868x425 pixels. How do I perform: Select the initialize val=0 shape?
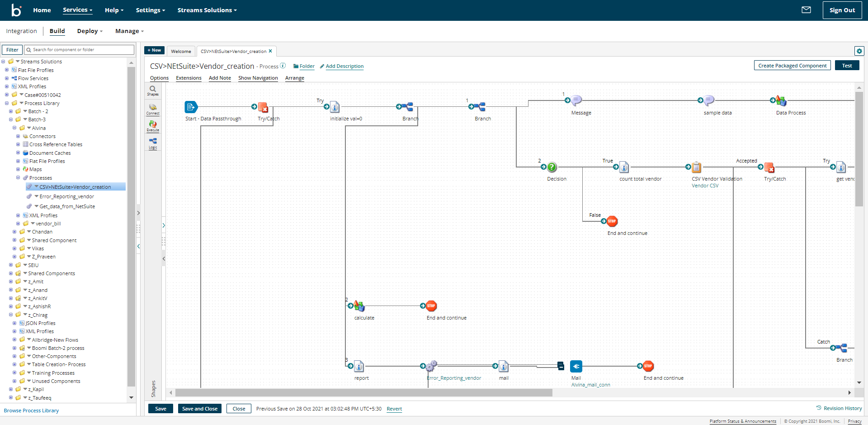(x=335, y=107)
